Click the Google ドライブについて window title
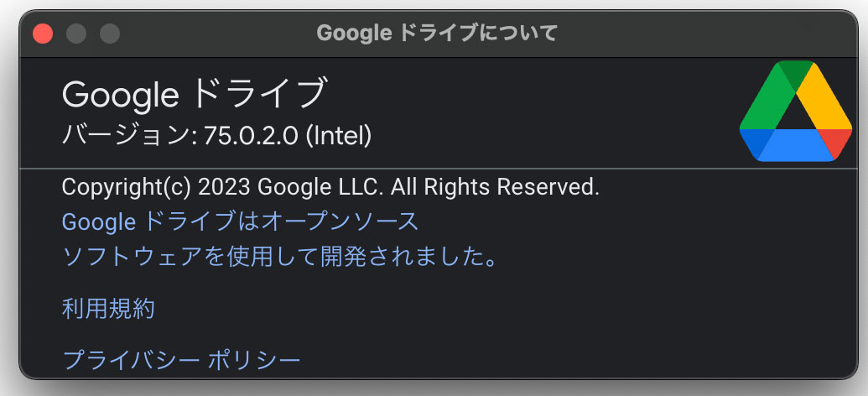Screen dimensions: 868x396 tap(437, 34)
